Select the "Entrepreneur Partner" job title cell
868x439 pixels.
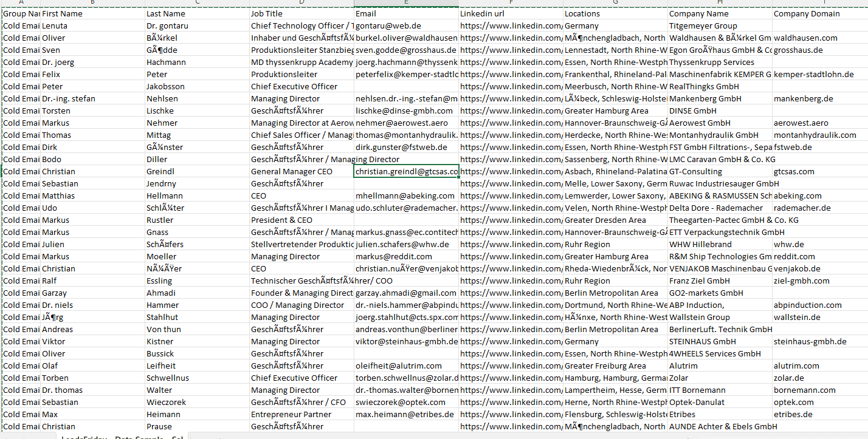301,414
